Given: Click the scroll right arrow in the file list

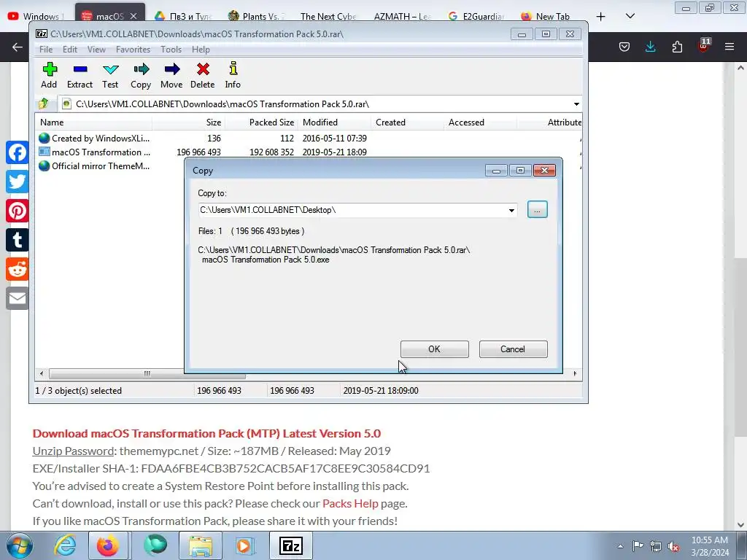Looking at the screenshot, I should pyautogui.click(x=575, y=374).
